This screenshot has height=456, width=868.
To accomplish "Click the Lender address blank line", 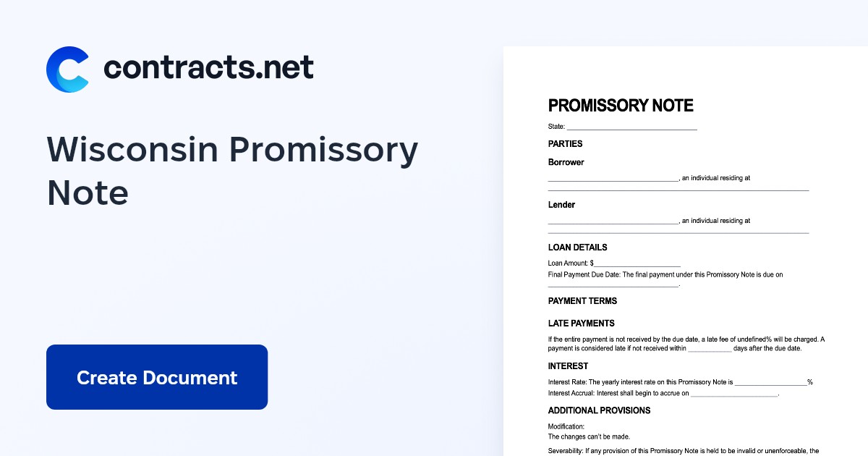I will click(x=678, y=232).
